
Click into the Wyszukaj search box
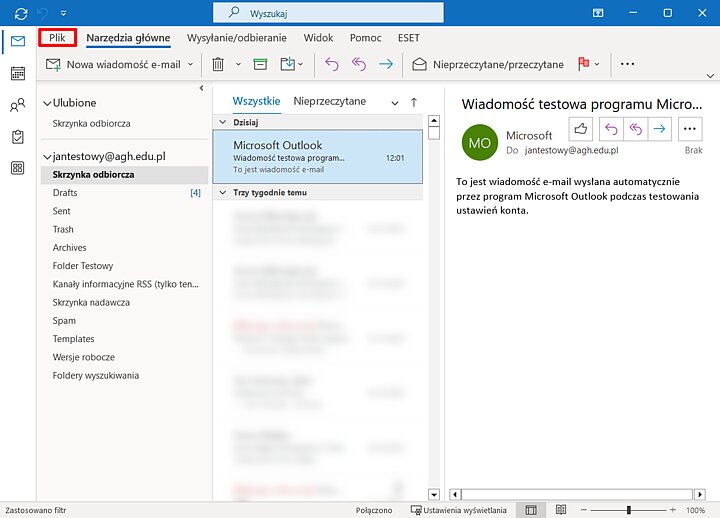coord(328,13)
